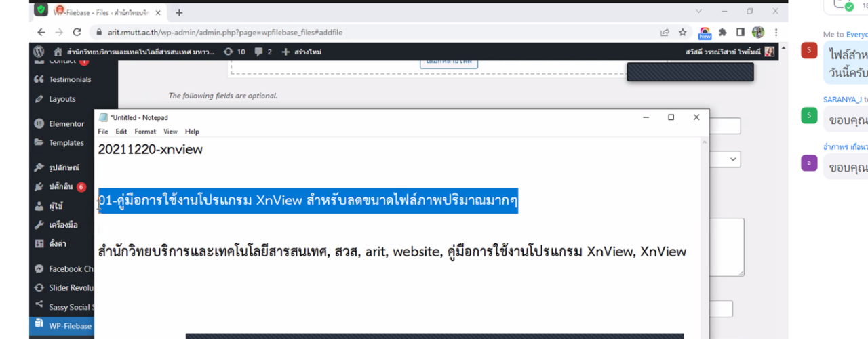Minimize the Notepad window
The image size is (868, 339).
click(646, 117)
